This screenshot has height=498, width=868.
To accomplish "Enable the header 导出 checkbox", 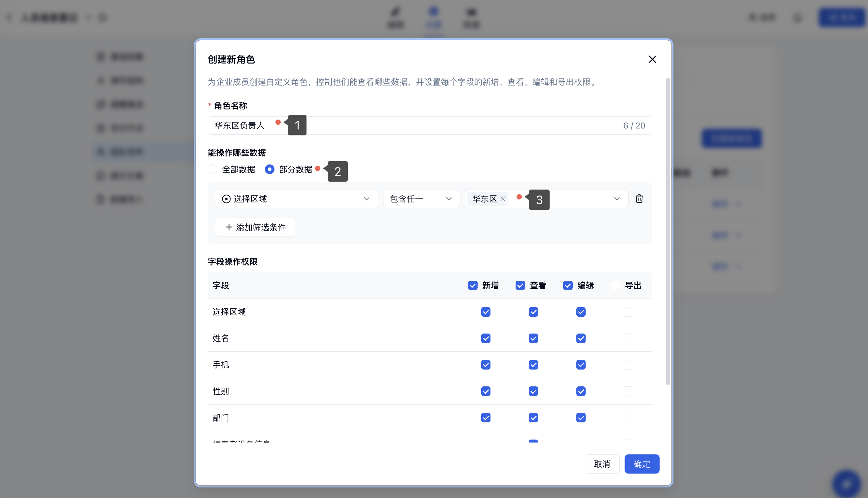I will click(615, 285).
